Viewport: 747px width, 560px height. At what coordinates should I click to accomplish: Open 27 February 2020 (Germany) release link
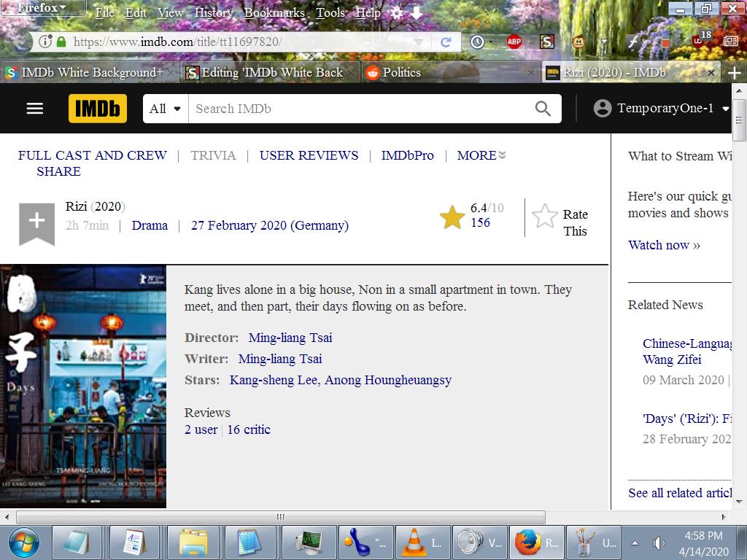click(x=270, y=225)
